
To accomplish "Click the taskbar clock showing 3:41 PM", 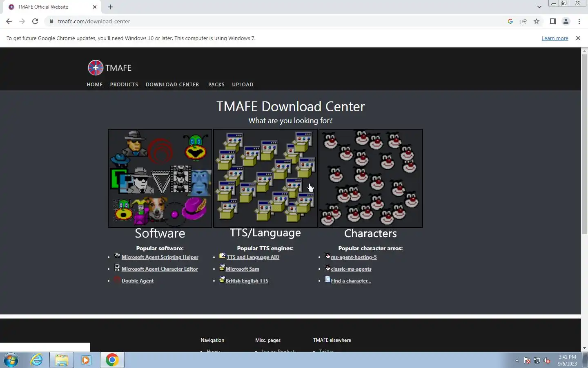I will tap(567, 360).
